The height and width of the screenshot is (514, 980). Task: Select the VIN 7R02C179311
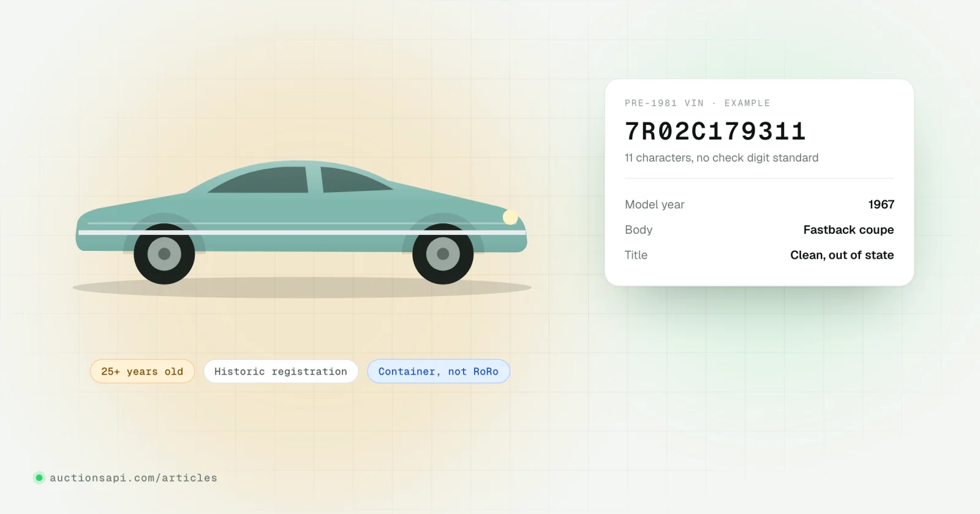coord(715,132)
